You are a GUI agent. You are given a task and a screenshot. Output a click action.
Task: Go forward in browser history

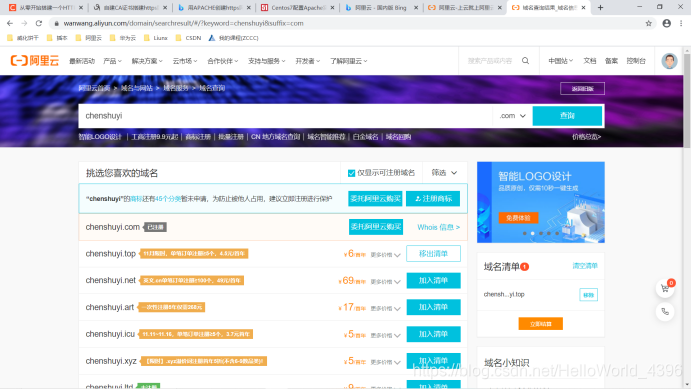(24, 23)
